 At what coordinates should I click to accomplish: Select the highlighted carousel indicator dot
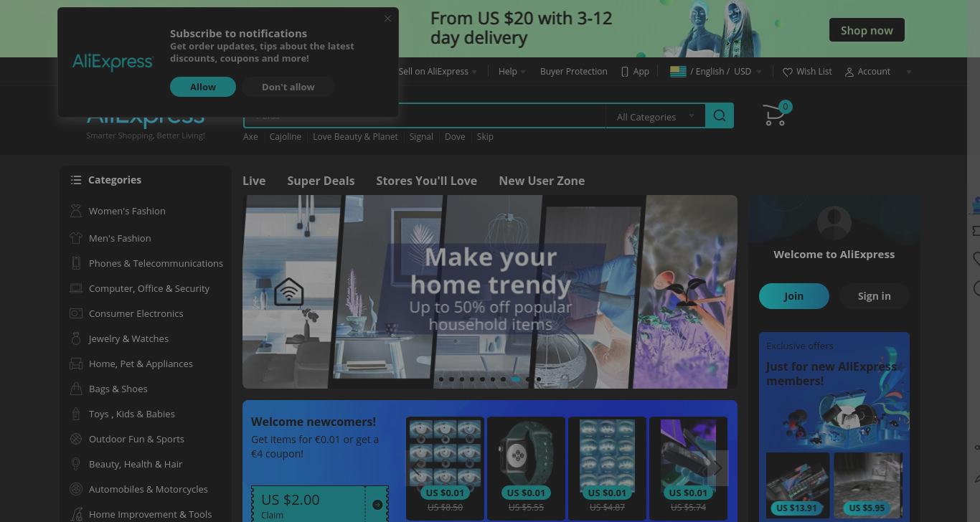click(517, 379)
